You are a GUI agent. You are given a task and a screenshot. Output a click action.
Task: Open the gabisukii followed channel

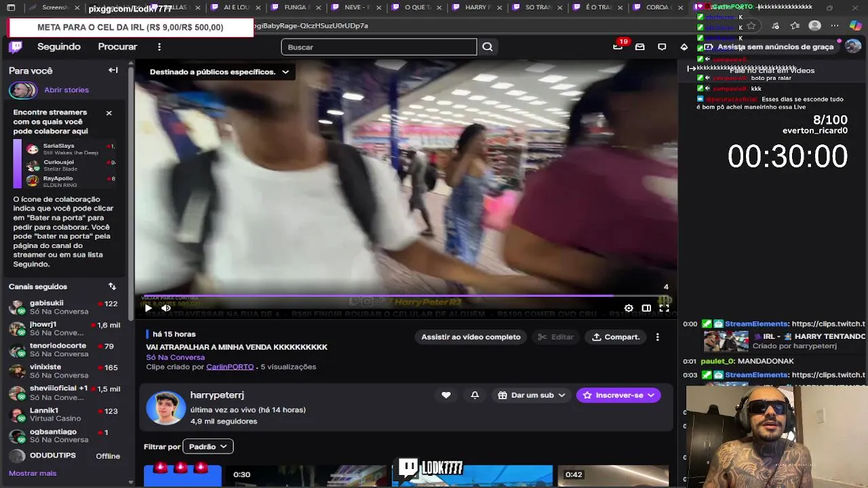(x=64, y=307)
